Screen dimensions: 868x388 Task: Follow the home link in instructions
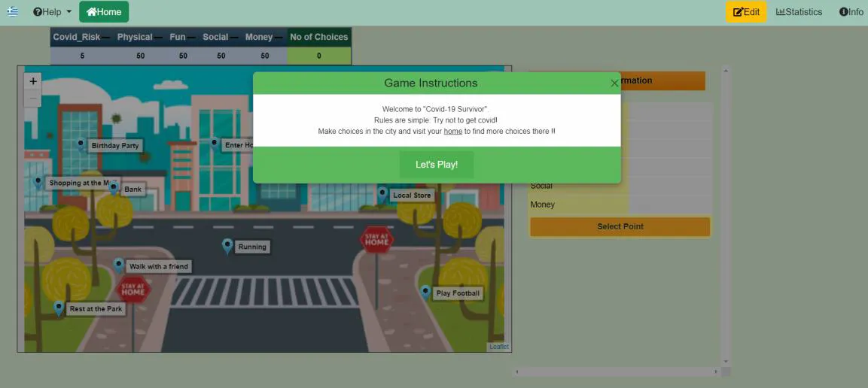tap(452, 131)
